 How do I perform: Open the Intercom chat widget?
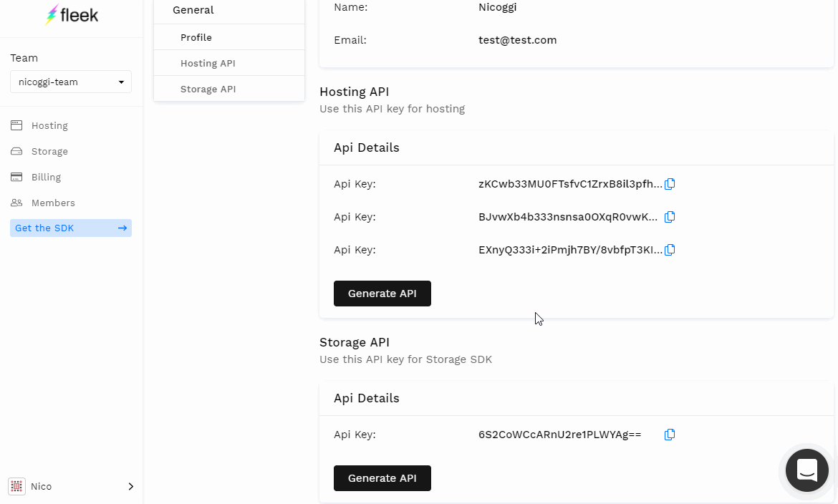click(806, 470)
